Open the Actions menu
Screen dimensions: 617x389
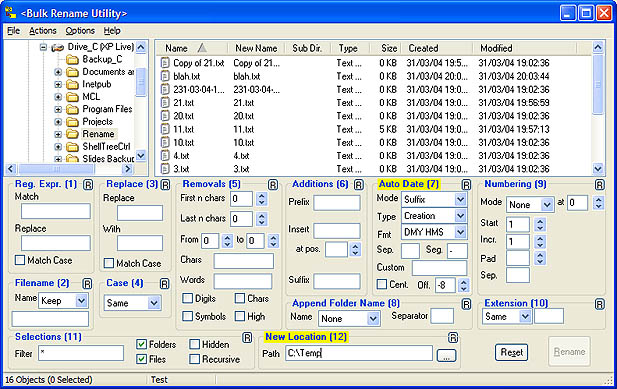tap(42, 31)
